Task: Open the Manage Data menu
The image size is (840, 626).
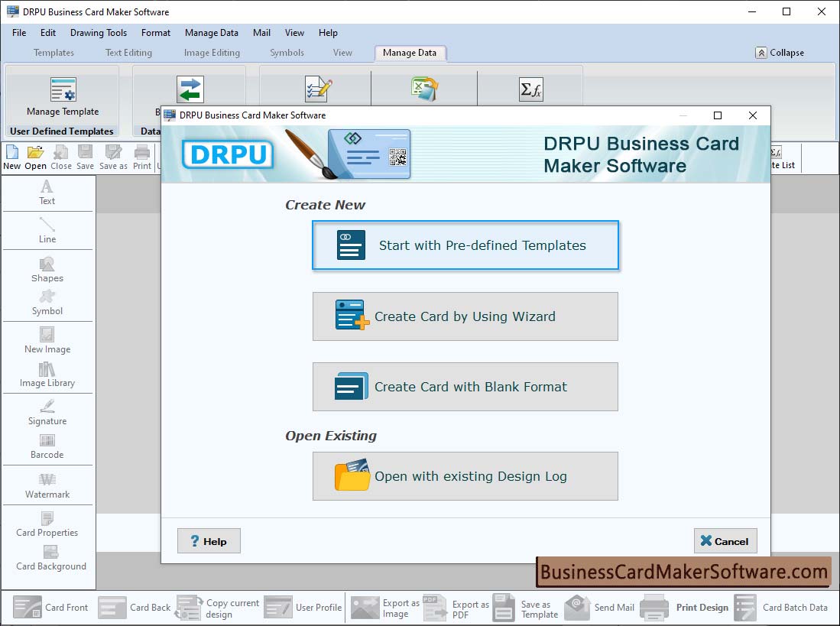Action: 212,33
